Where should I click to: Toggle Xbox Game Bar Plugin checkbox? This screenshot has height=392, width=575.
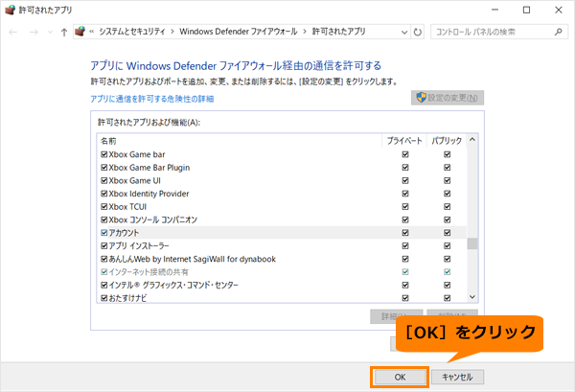pyautogui.click(x=104, y=168)
